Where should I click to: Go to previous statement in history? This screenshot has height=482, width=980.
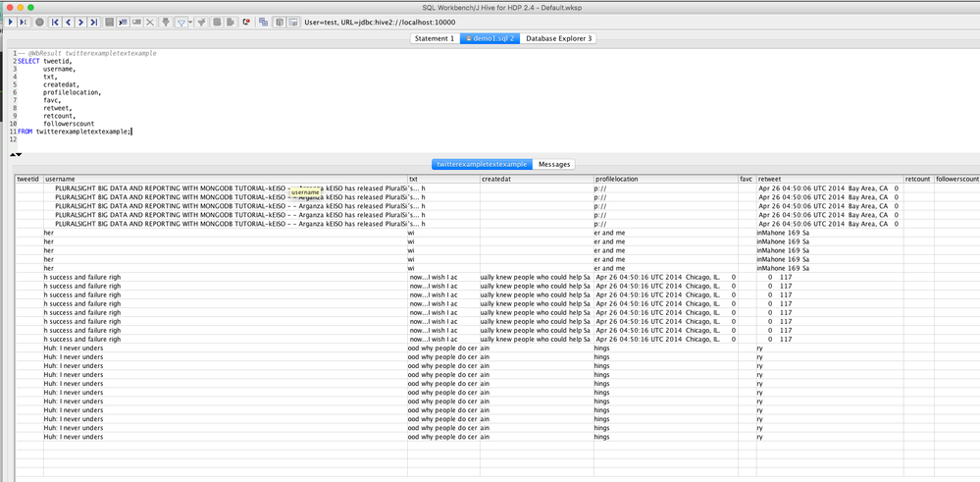tap(68, 22)
